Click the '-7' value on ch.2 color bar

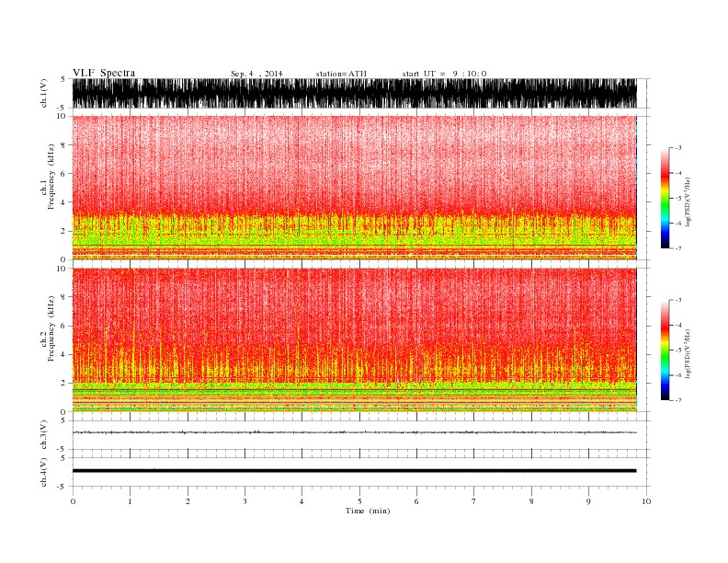click(677, 400)
